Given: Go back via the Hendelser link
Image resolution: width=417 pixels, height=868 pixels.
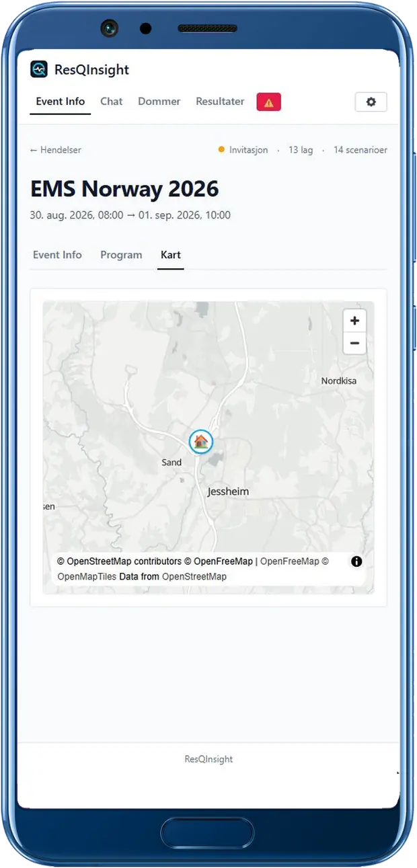Looking at the screenshot, I should 56,150.
